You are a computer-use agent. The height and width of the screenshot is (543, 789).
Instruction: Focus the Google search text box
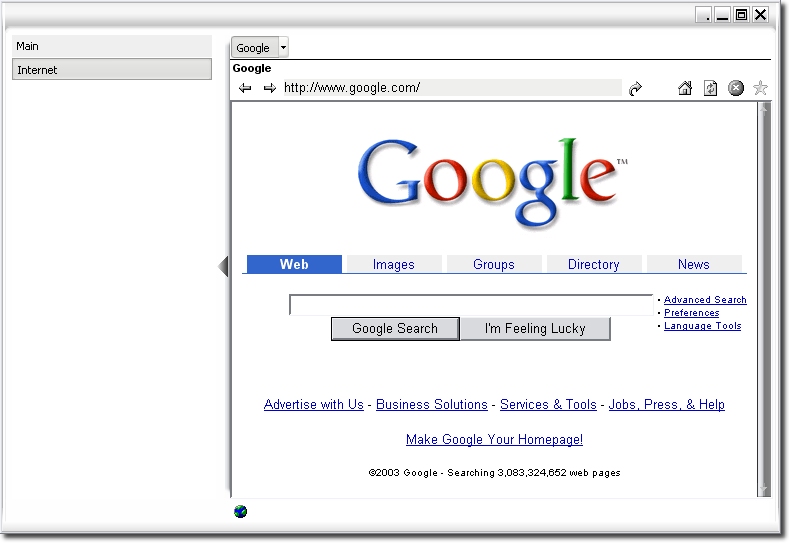(471, 305)
